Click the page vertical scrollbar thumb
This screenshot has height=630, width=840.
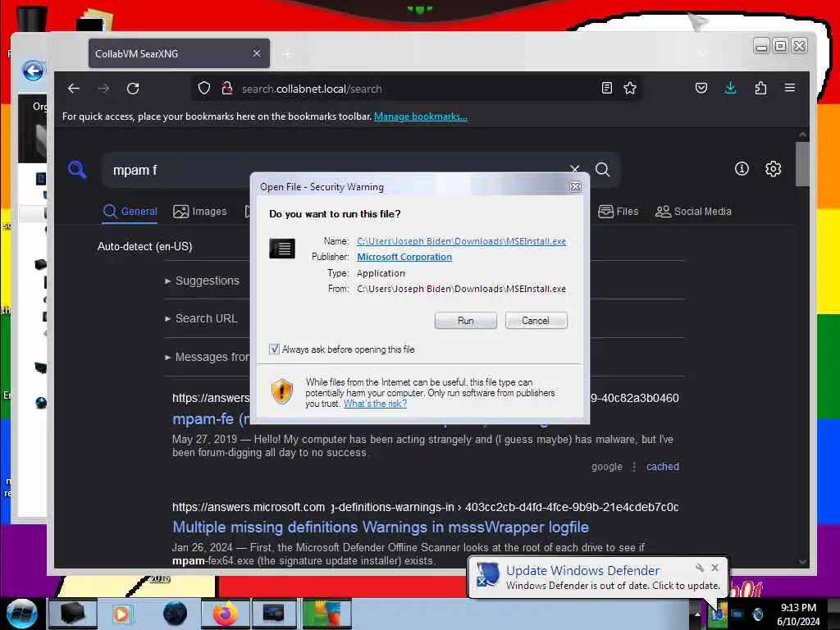[802, 164]
